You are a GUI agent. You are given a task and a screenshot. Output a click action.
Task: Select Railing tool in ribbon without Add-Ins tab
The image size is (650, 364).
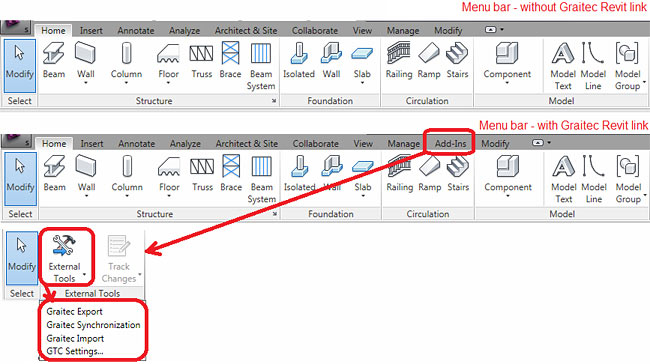pyautogui.click(x=399, y=60)
